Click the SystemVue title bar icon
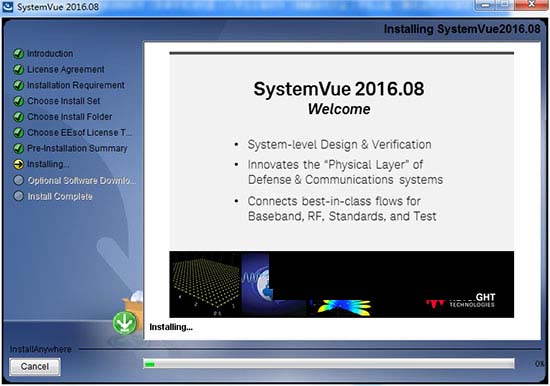 point(7,7)
